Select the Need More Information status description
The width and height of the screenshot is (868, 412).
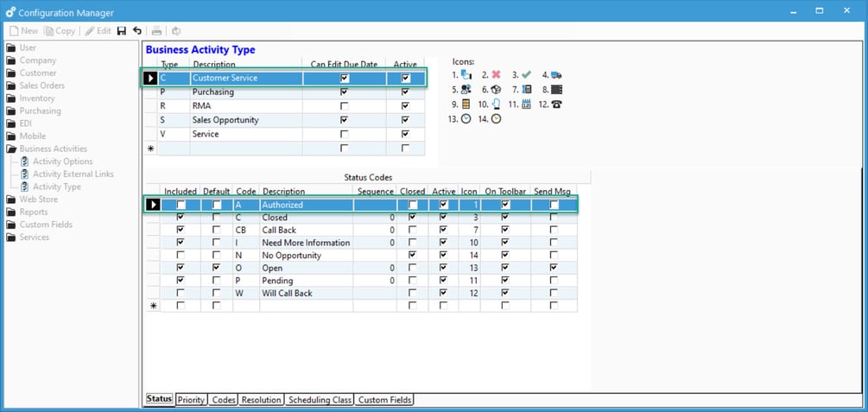click(306, 243)
